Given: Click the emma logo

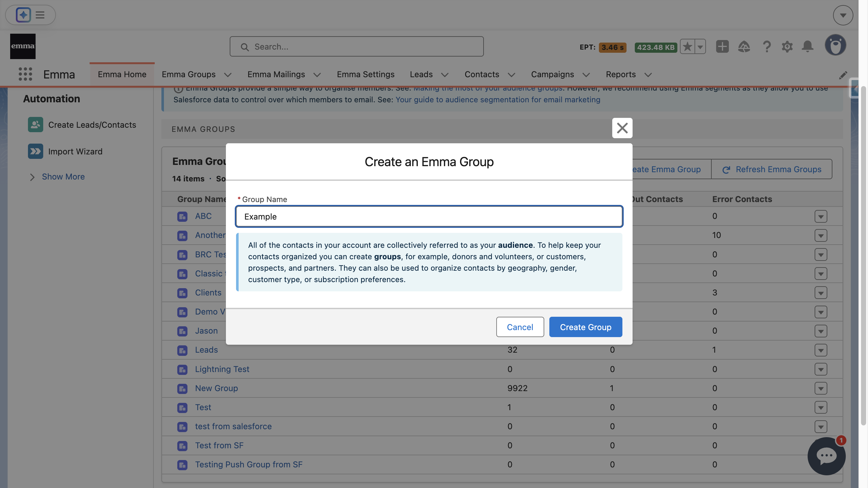Looking at the screenshot, I should tap(23, 46).
